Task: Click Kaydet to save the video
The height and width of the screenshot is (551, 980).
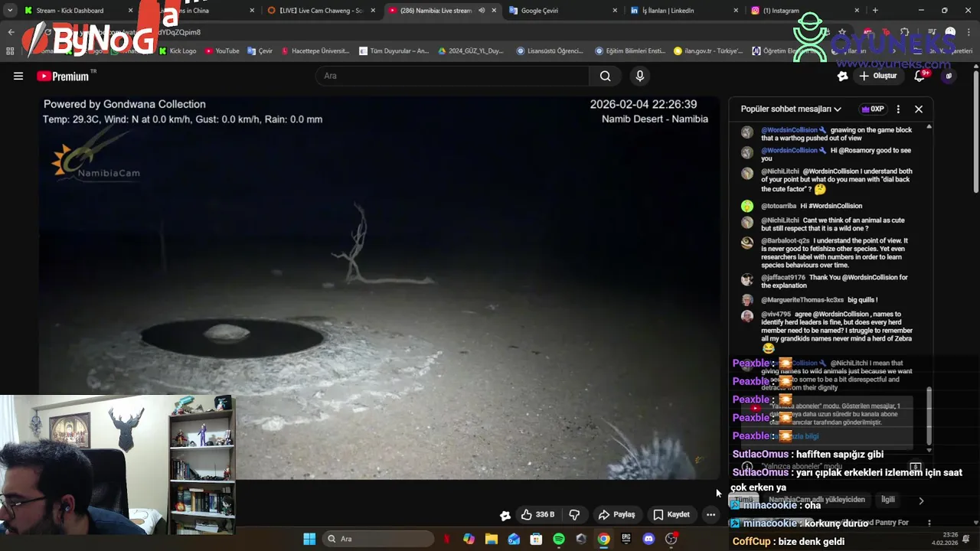Action: click(671, 514)
